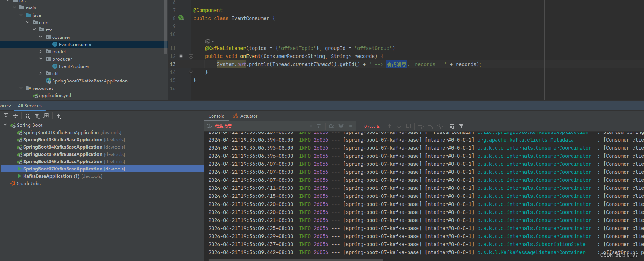Click the console horizontal scrollbar
Viewport: 644px width, 261px height.
pos(295,260)
